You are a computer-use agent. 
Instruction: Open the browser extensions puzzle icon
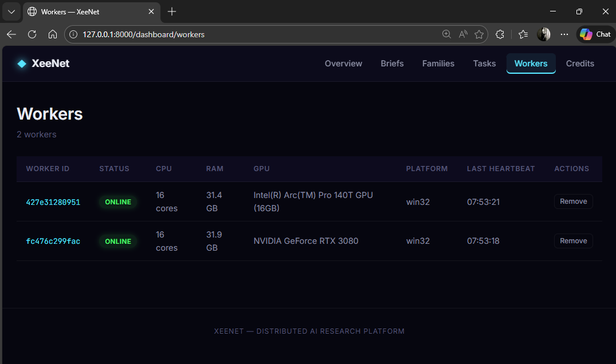[500, 34]
